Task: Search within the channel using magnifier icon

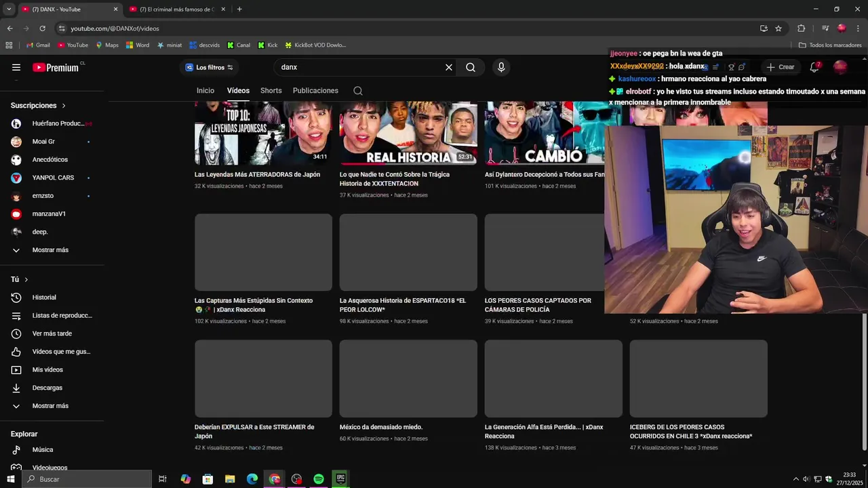Action: point(358,91)
